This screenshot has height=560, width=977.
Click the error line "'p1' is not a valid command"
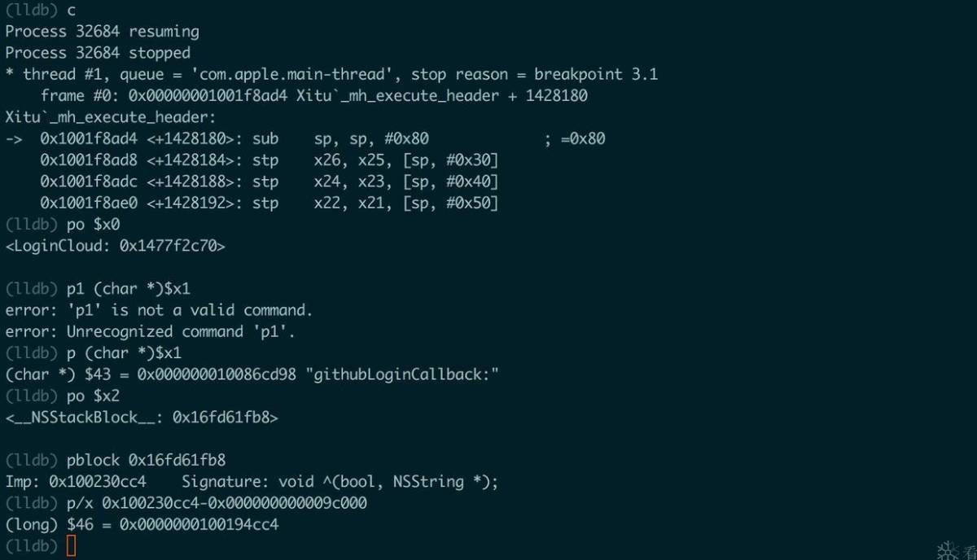pos(159,310)
